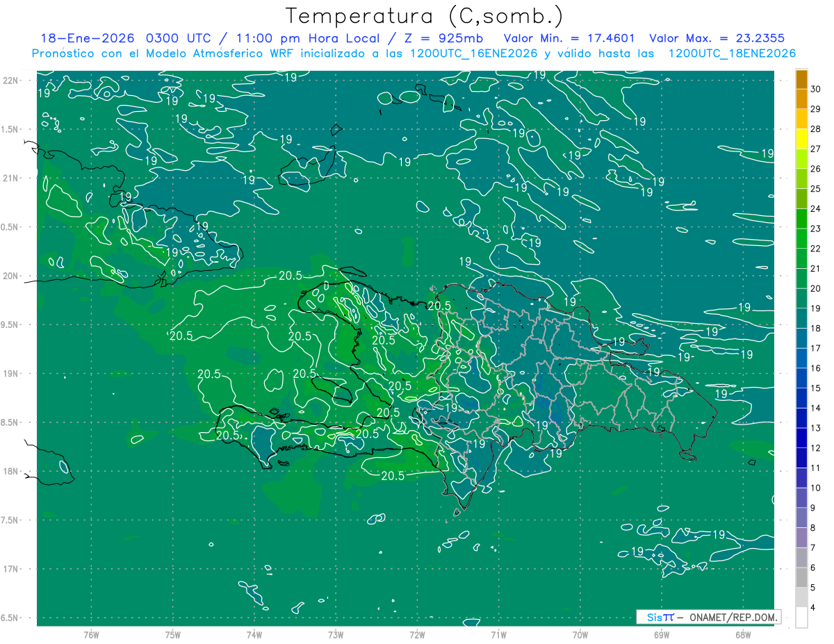Click the "72W" longitude label
Viewport: 834px width, 644px height.
click(x=417, y=634)
